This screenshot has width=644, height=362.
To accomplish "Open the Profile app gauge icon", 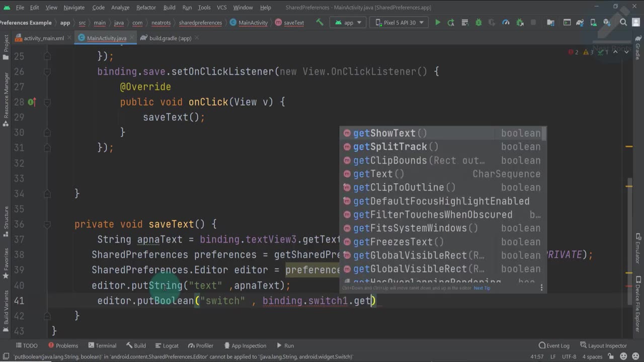I will (506, 23).
